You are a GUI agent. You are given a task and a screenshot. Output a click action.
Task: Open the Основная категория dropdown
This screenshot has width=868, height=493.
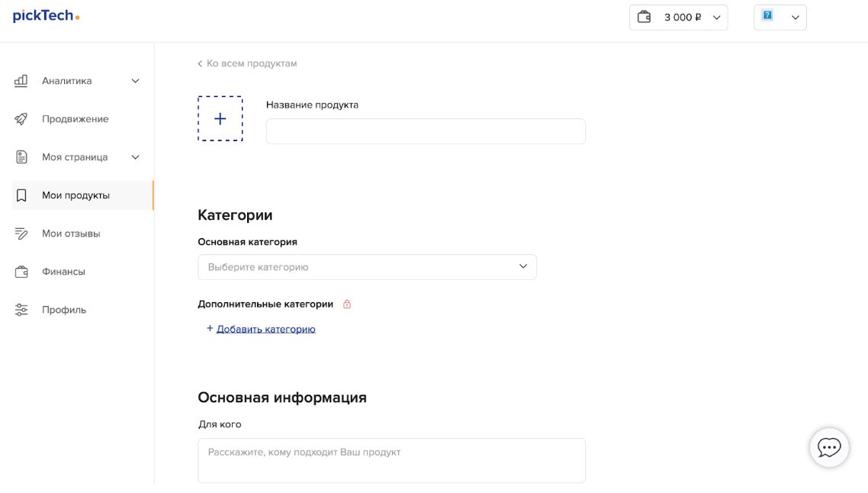367,267
